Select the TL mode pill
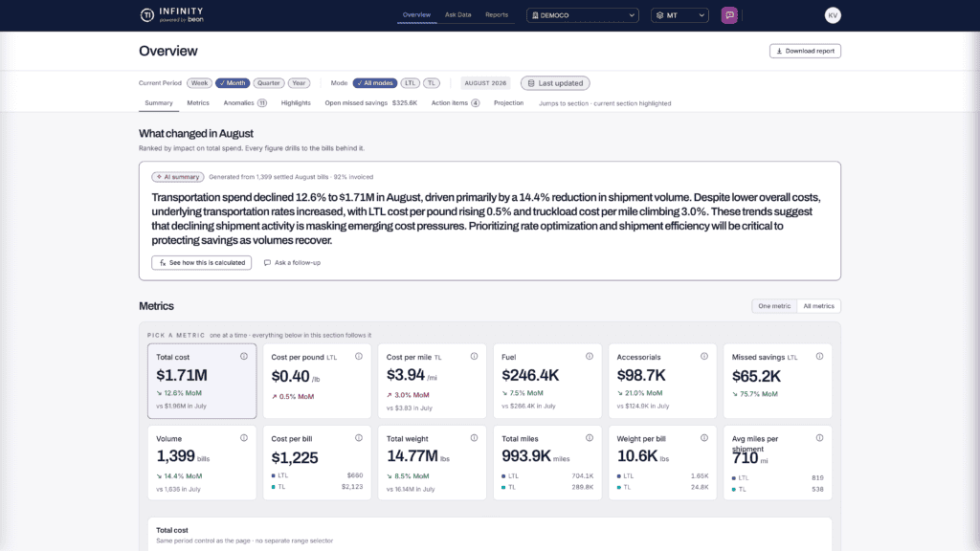Image resolution: width=980 pixels, height=551 pixels. coord(432,83)
